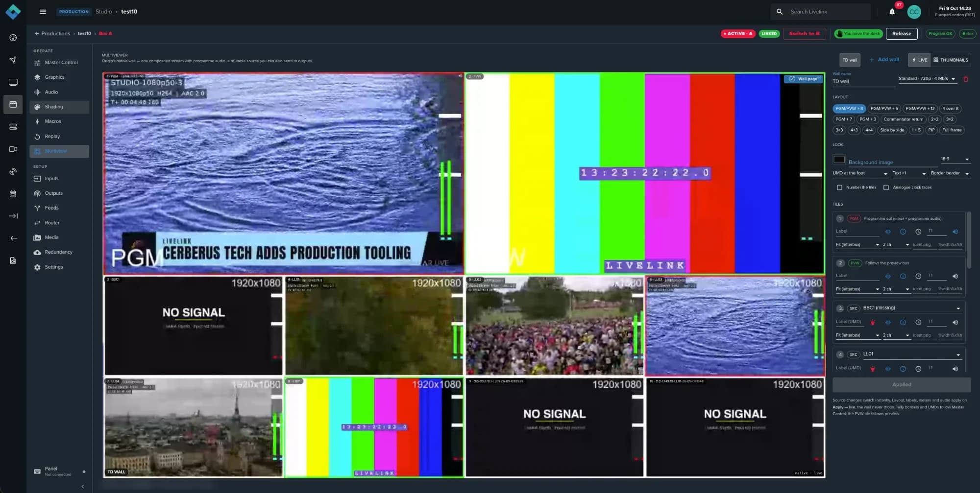
Task: Open the Shading sidebar item
Action: point(59,107)
